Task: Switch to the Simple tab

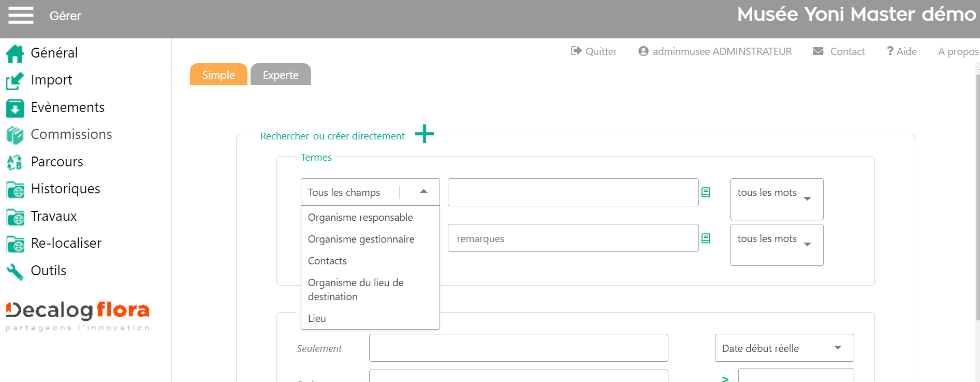Action: (x=218, y=74)
